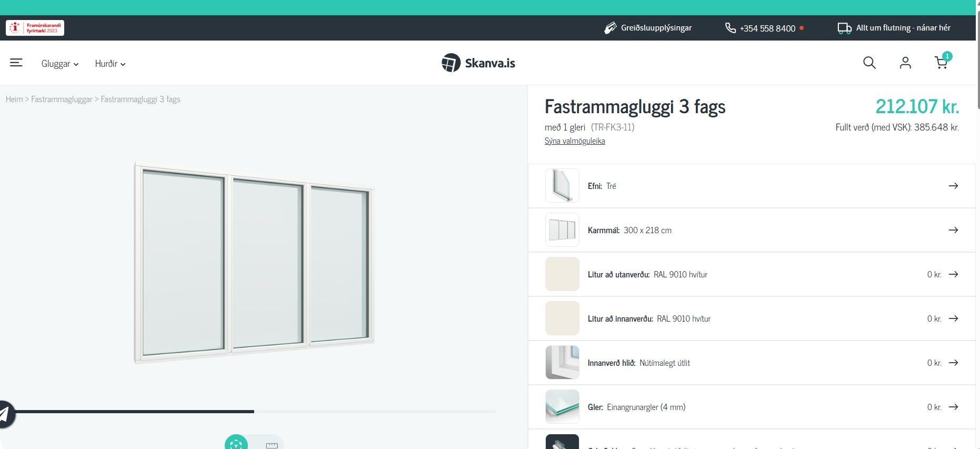Screen dimensions: 980x449
Task: Click the Gler glass thumbnail
Action: pos(562,407)
